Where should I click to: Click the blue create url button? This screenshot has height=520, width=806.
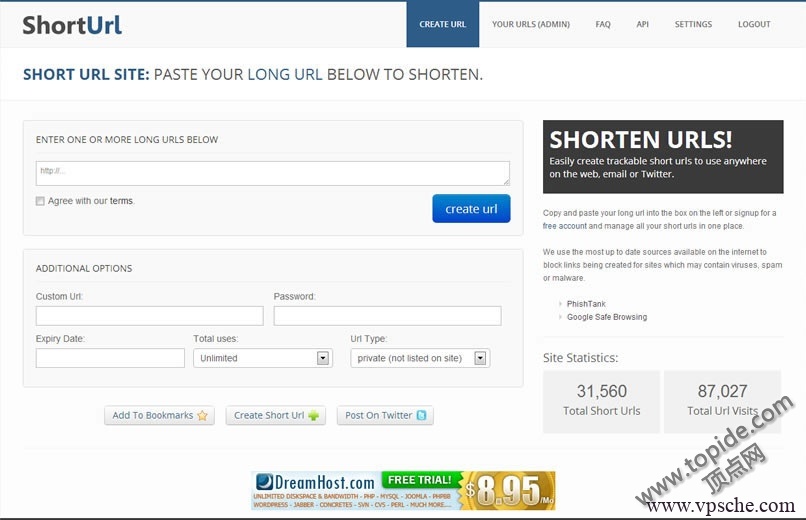pos(471,209)
